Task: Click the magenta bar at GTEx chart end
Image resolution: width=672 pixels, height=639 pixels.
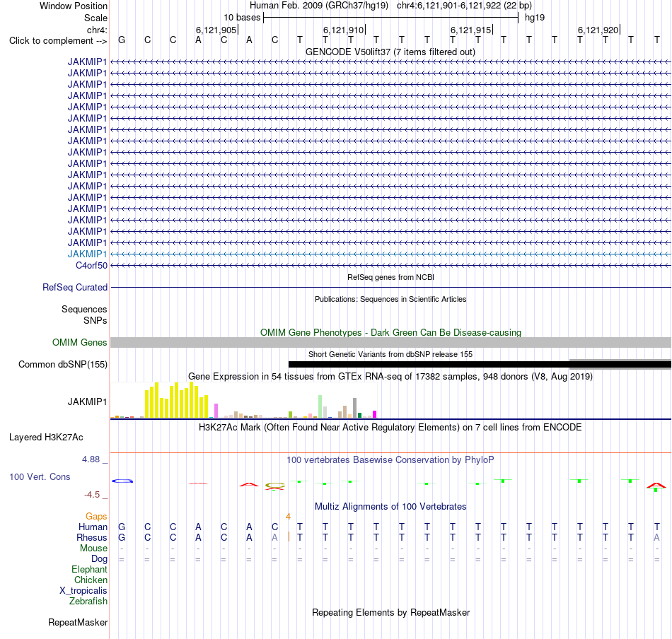Action: click(375, 414)
